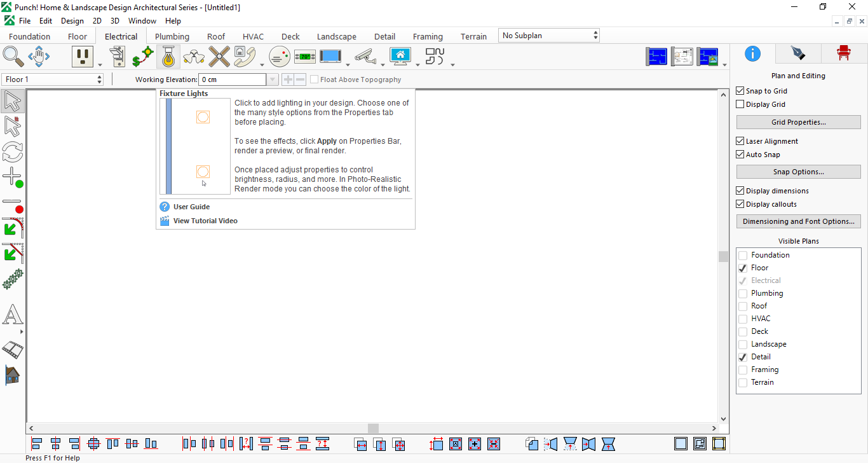868x463 pixels.
Task: Show the Plumbing plan in Visible Plans
Action: [x=743, y=293]
